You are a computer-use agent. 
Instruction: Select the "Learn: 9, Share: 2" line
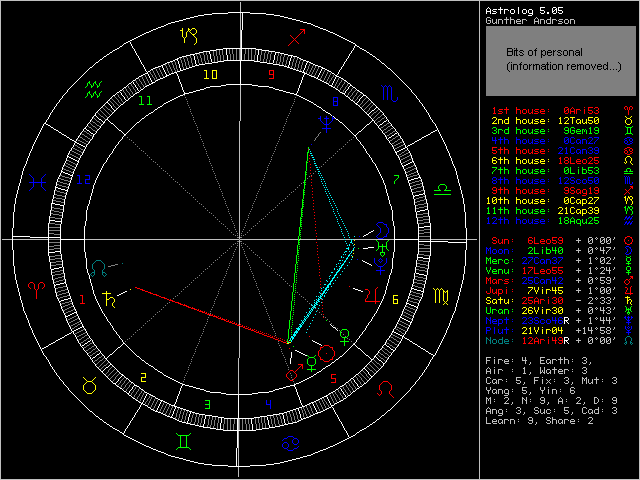[540, 421]
